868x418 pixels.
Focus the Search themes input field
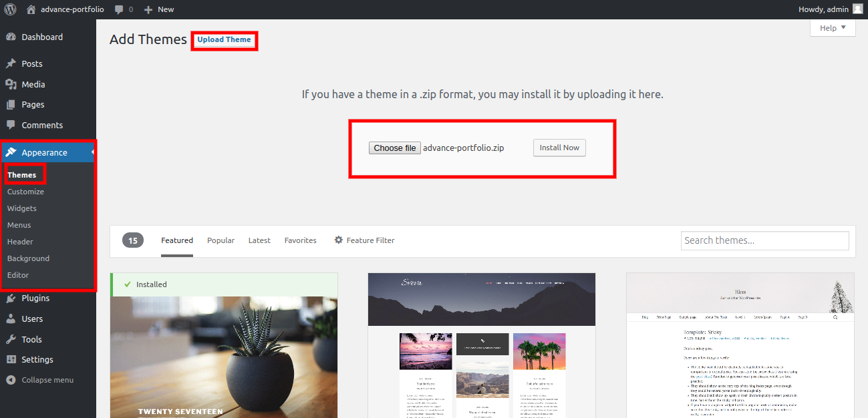[765, 240]
